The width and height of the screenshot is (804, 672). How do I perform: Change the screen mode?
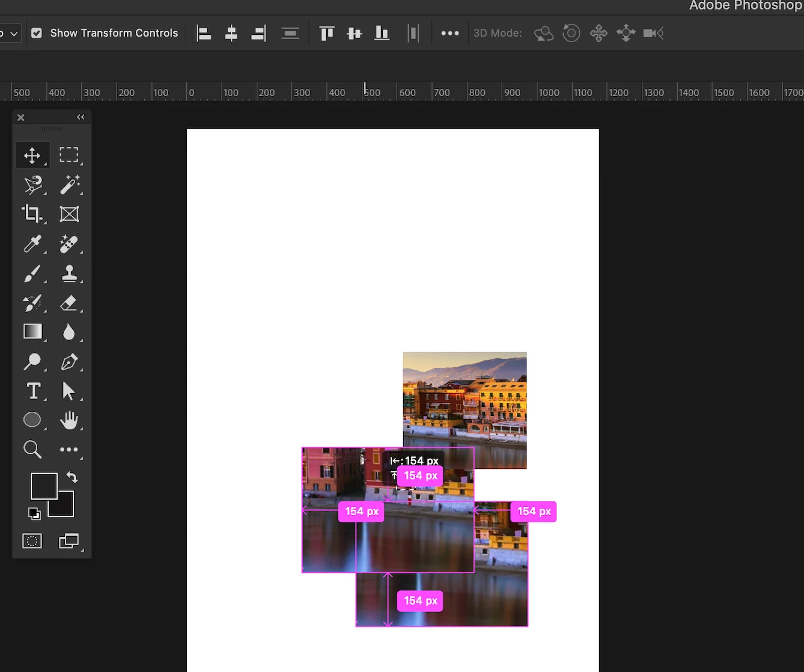tap(69, 541)
